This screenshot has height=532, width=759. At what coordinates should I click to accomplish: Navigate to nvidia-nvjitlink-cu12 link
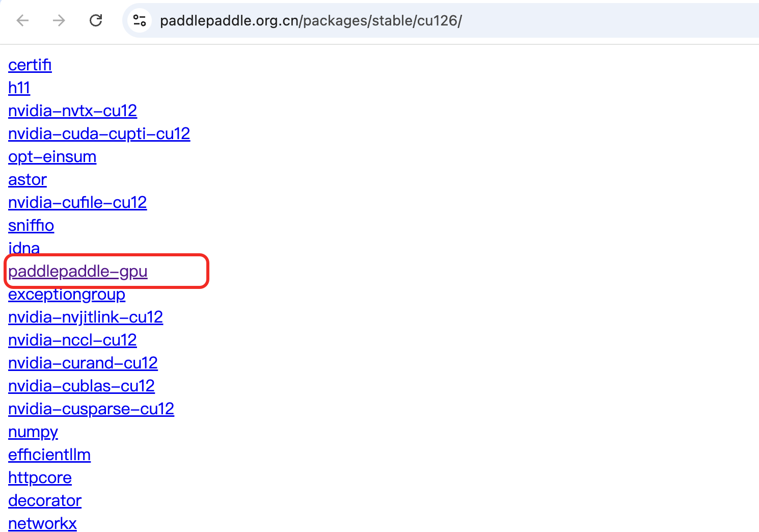pyautogui.click(x=86, y=317)
